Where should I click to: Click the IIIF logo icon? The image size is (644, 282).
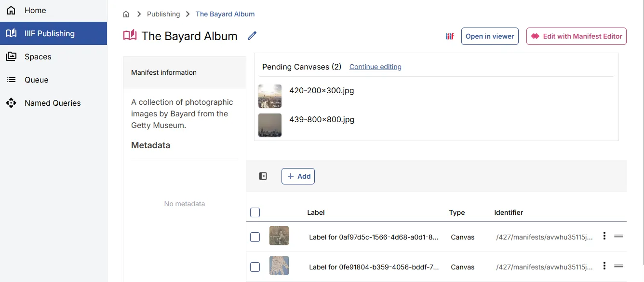[449, 36]
